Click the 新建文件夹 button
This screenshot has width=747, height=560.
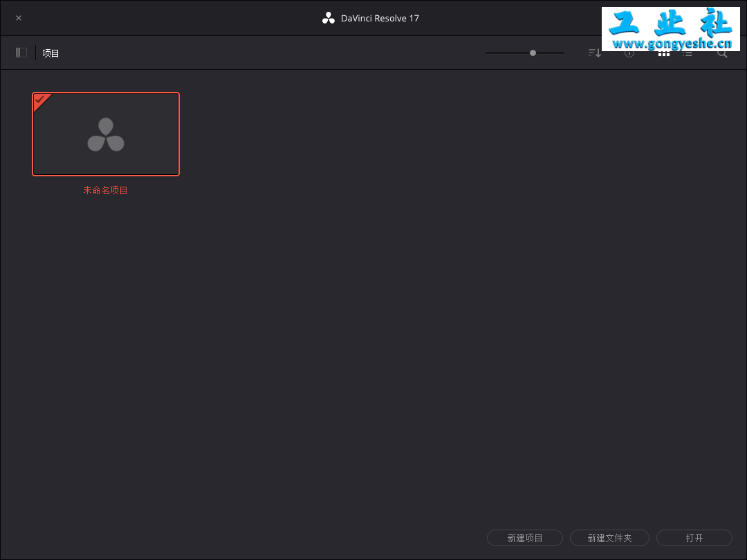609,538
